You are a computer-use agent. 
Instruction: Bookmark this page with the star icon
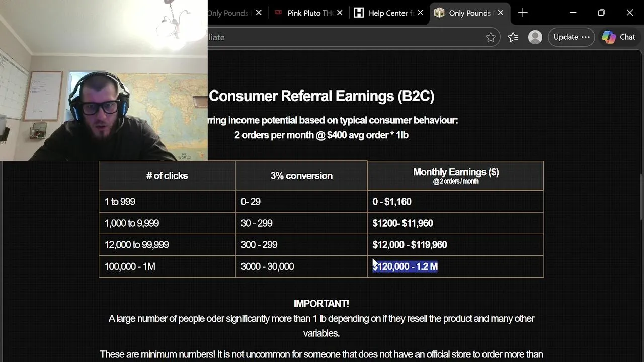point(491,37)
